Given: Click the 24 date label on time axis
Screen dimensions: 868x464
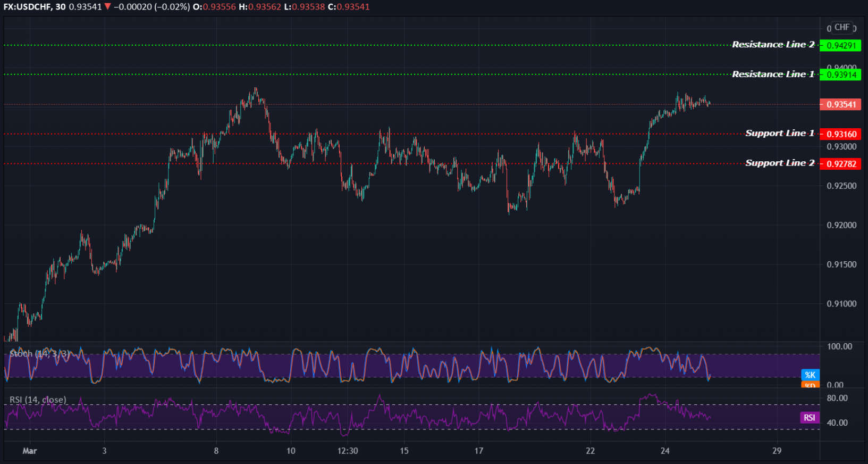Looking at the screenshot, I should [665, 451].
